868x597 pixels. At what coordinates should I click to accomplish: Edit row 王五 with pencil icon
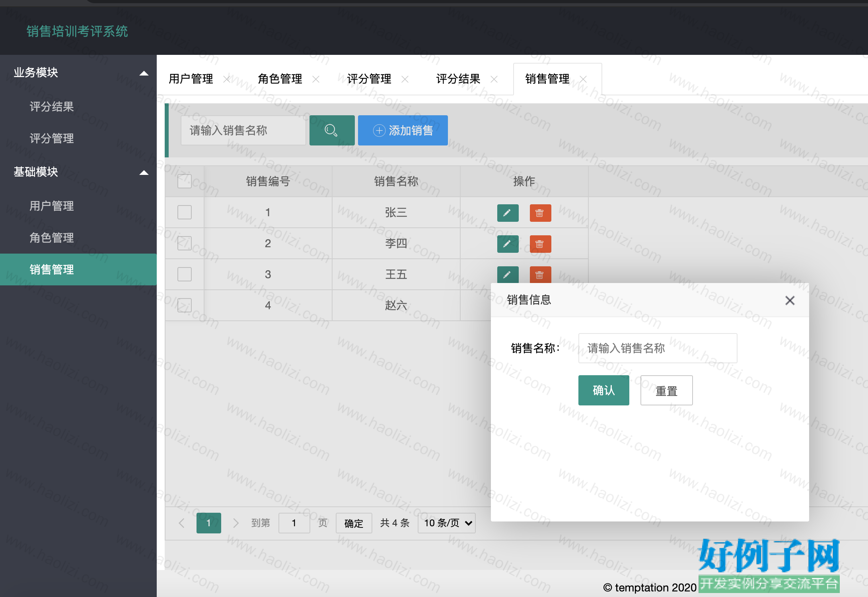(508, 275)
